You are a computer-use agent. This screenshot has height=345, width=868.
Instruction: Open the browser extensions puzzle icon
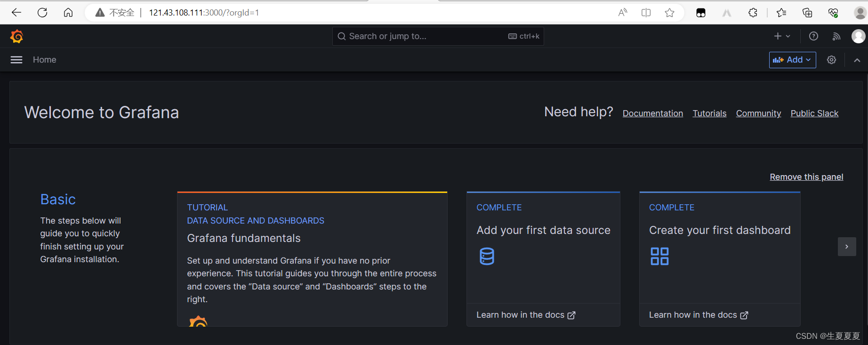[753, 13]
